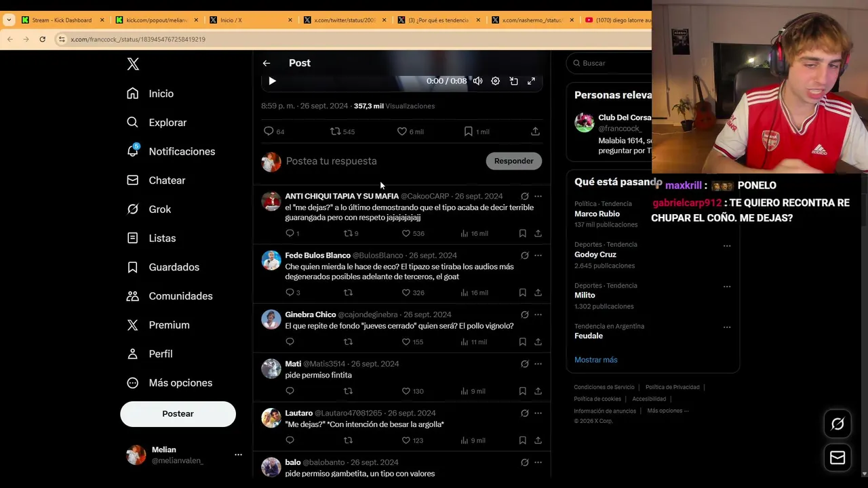Expand Más opciones in the sidebar
Screen dimensions: 868x488
(170, 383)
